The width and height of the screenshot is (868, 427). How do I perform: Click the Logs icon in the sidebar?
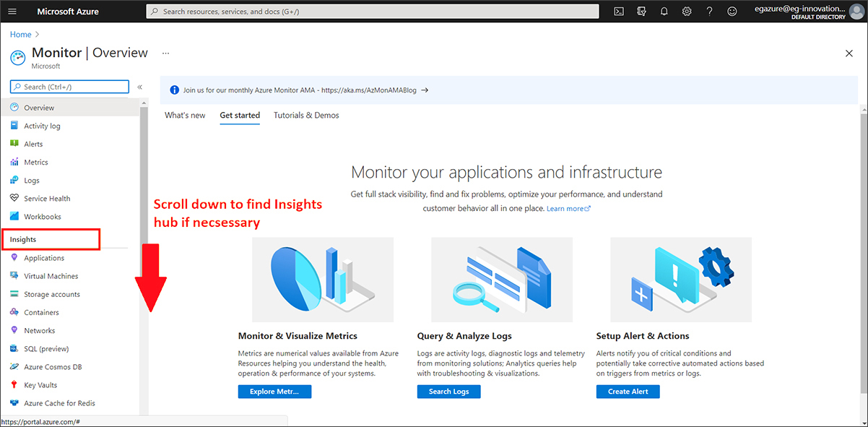coord(14,180)
